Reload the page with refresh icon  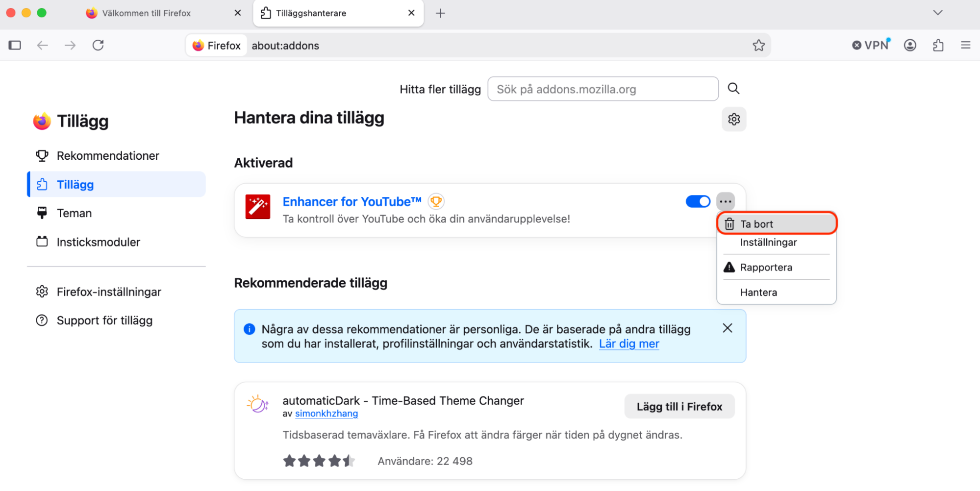[x=98, y=46]
